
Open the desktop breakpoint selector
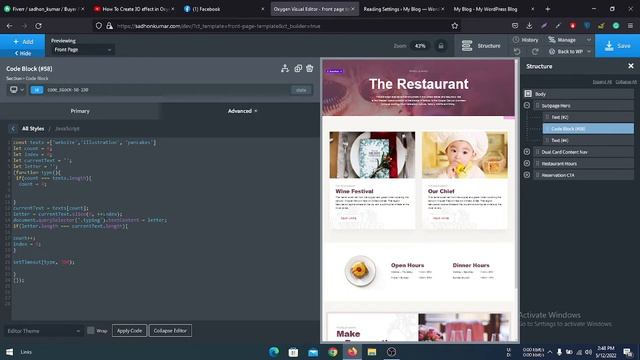point(17,90)
